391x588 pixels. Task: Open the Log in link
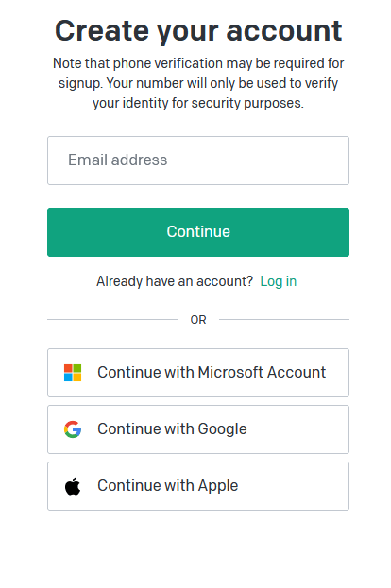[x=279, y=281]
